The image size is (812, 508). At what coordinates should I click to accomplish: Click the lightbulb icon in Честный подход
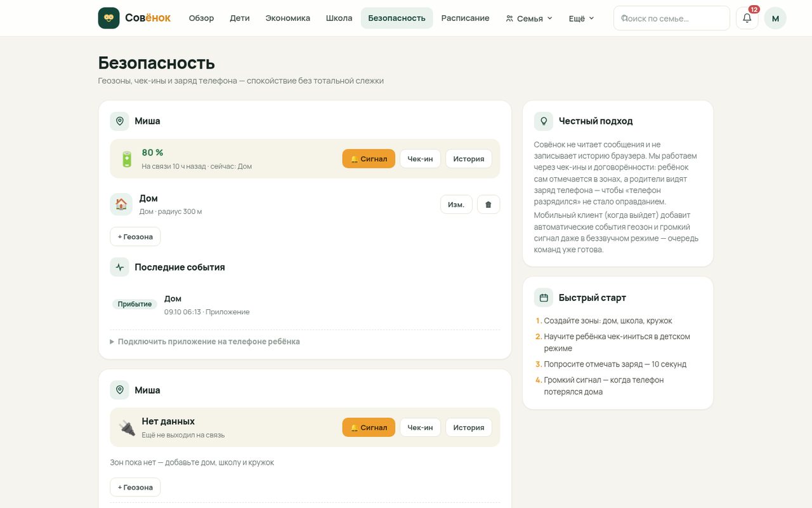544,121
